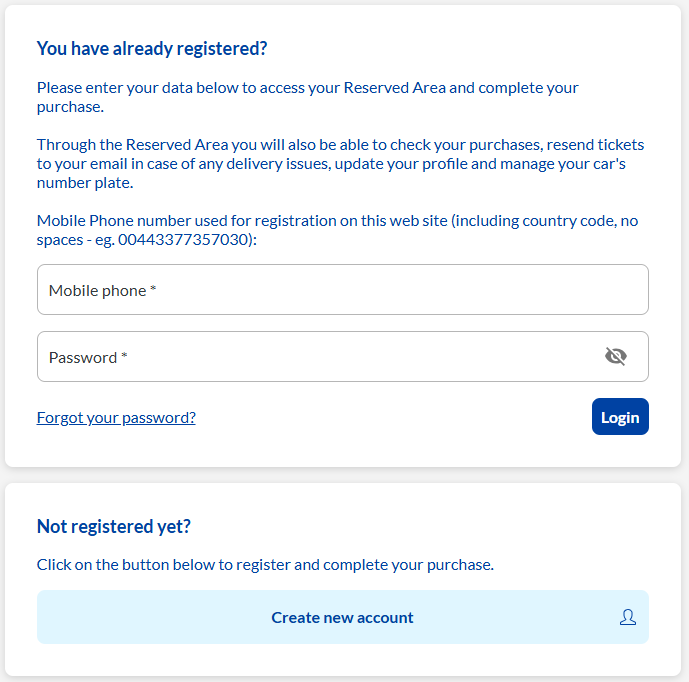689x682 pixels.
Task: Click the "Click on the button below" text
Action: [265, 565]
